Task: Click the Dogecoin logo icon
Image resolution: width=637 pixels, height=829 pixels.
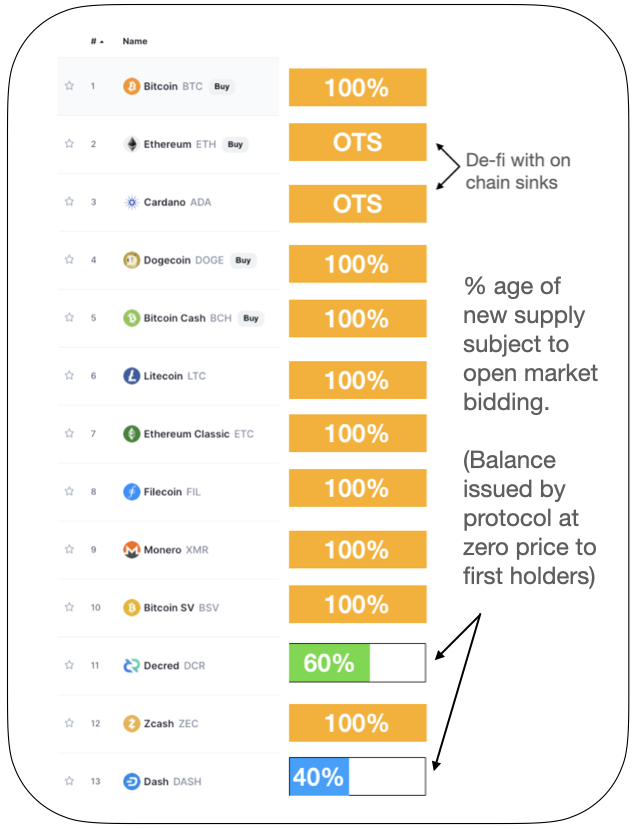Action: pyautogui.click(x=131, y=260)
